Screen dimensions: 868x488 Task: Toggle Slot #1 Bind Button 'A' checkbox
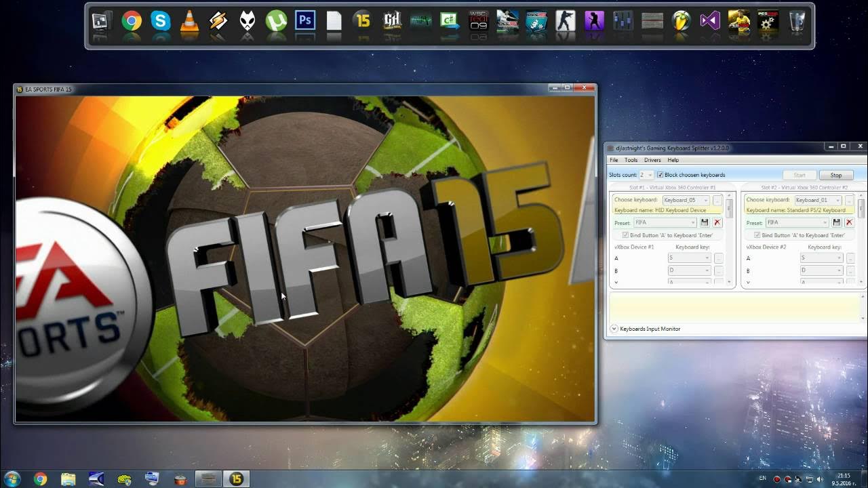625,235
